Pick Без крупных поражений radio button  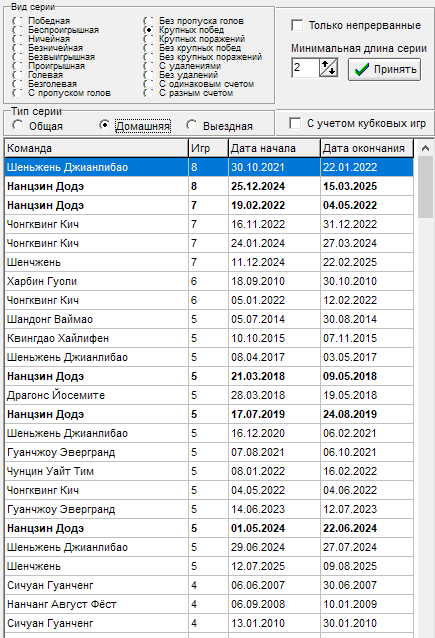(149, 57)
